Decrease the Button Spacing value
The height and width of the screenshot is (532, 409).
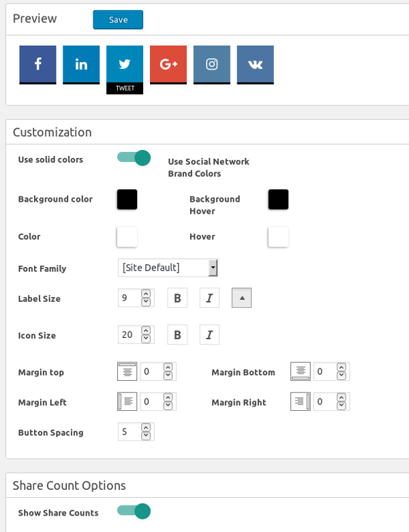(146, 436)
